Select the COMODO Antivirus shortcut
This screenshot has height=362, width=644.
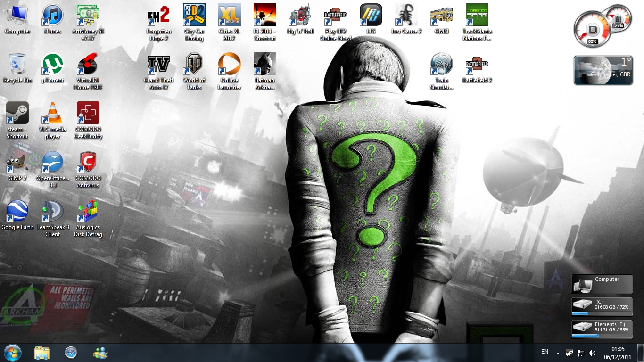(88, 170)
